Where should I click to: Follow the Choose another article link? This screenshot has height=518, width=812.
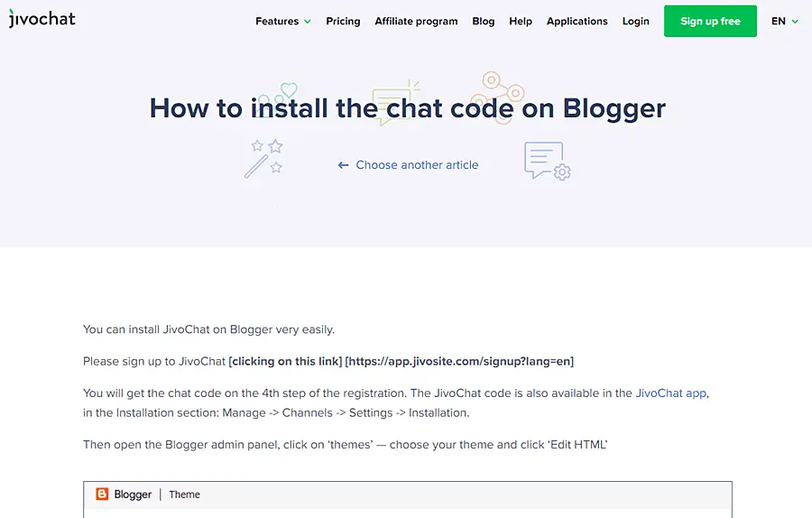pyautogui.click(x=417, y=165)
